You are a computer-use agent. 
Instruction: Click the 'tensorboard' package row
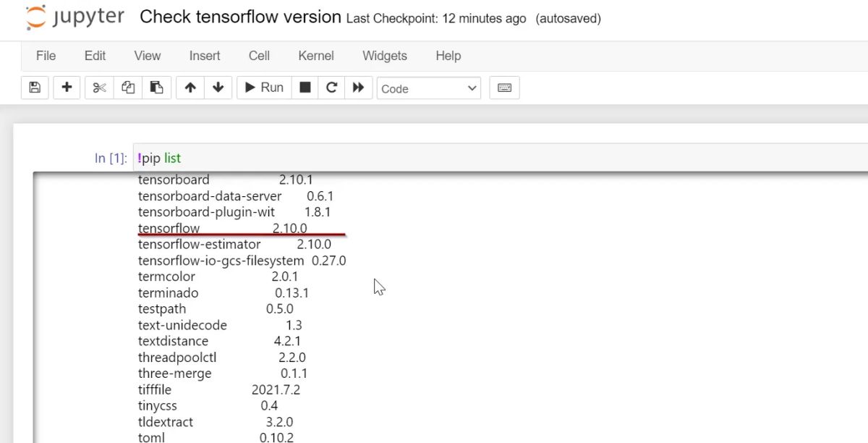(x=225, y=180)
